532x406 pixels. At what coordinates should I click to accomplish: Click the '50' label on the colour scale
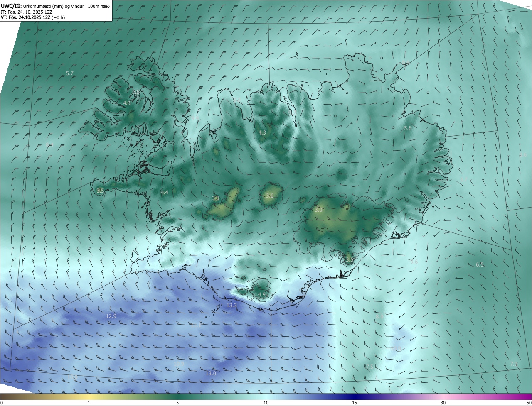[529, 403]
